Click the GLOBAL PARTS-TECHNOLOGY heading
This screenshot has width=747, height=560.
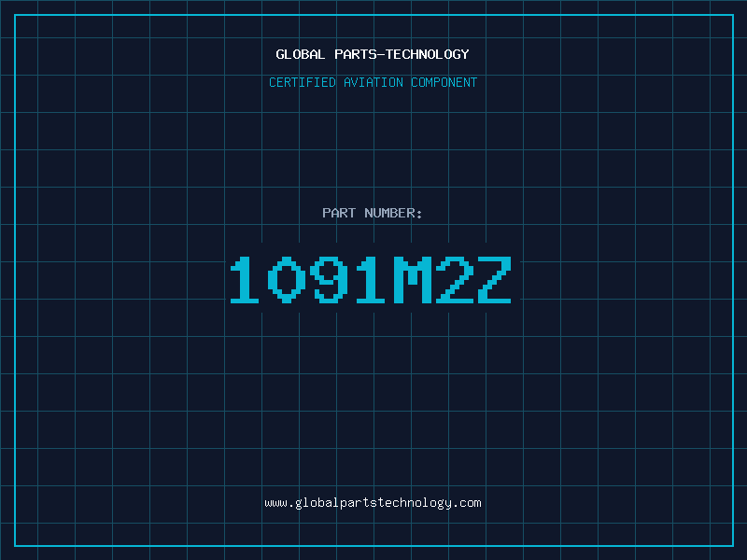[373, 54]
